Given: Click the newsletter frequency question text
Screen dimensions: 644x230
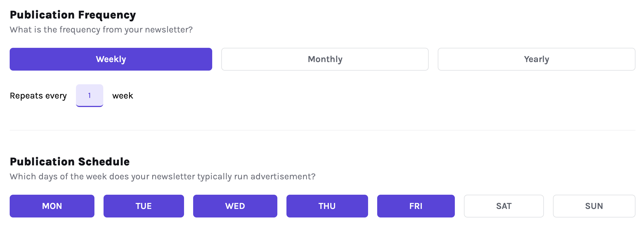Looking at the screenshot, I should [x=101, y=30].
